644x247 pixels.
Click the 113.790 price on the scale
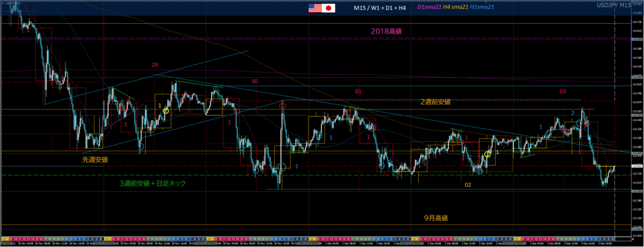(x=638, y=94)
